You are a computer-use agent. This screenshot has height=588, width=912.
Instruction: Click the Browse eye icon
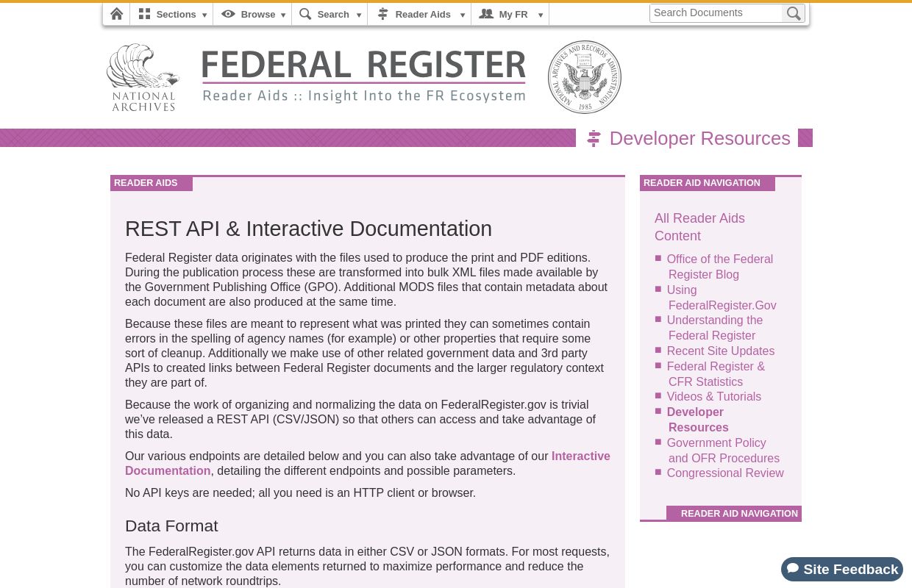tap(228, 14)
